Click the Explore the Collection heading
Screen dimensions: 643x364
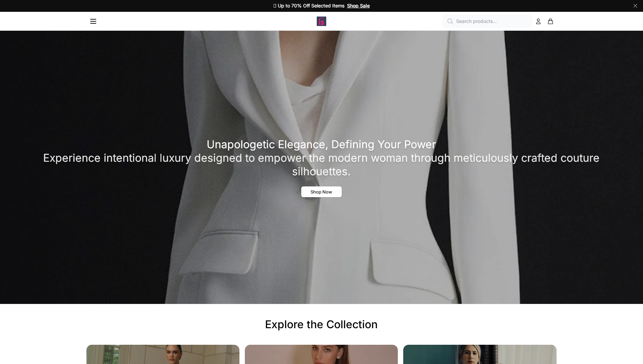[321, 324]
